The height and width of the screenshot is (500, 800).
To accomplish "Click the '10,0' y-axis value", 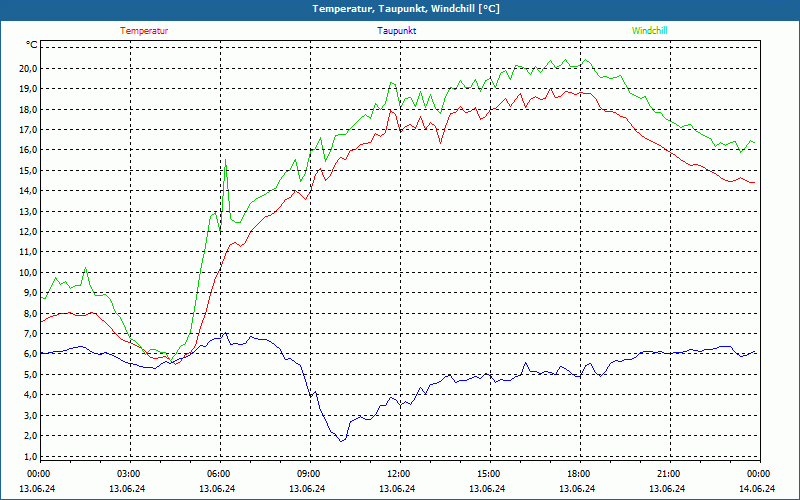I will (29, 272).
